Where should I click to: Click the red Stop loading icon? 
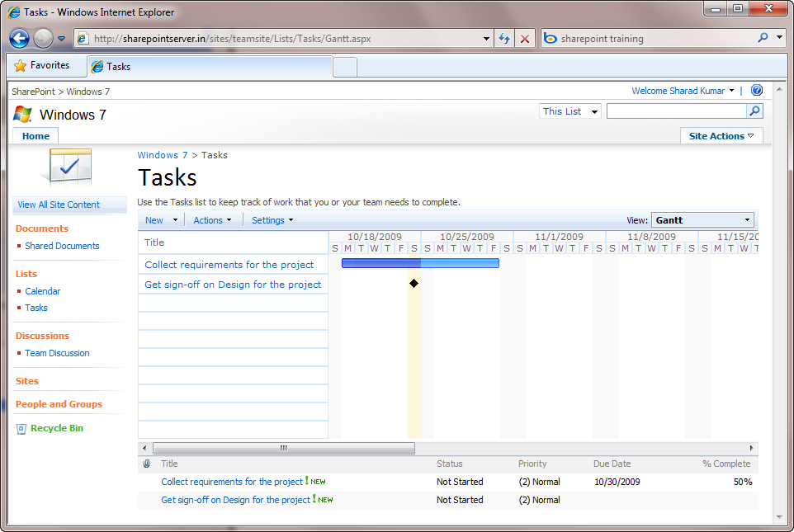coord(525,39)
